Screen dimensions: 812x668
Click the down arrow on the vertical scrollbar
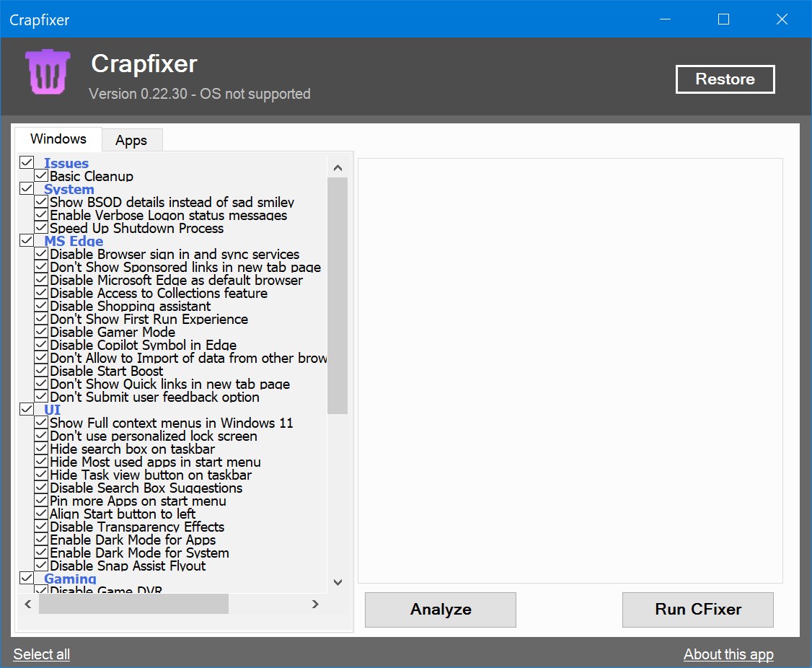pos(337,582)
